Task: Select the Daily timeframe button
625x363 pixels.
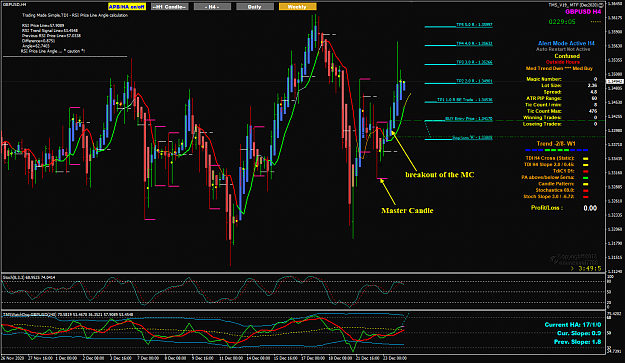Action: coord(255,7)
